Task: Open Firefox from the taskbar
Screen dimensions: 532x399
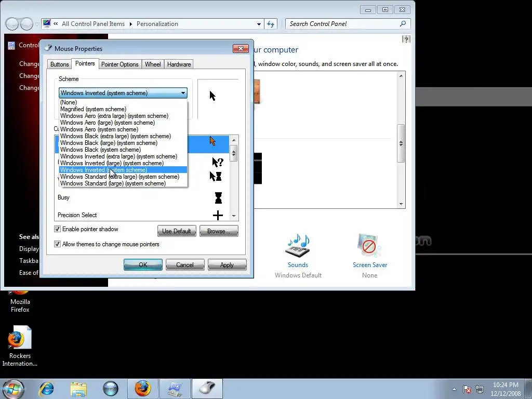Action: click(143, 389)
